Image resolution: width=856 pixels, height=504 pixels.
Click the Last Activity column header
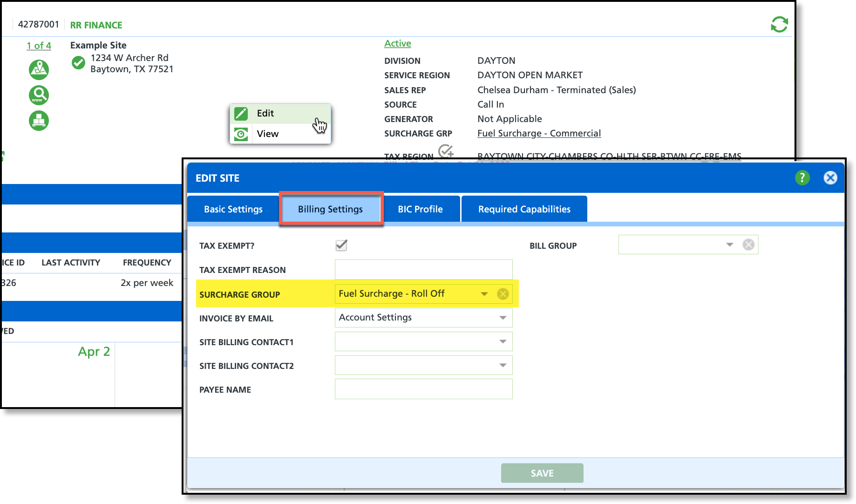pos(71,263)
